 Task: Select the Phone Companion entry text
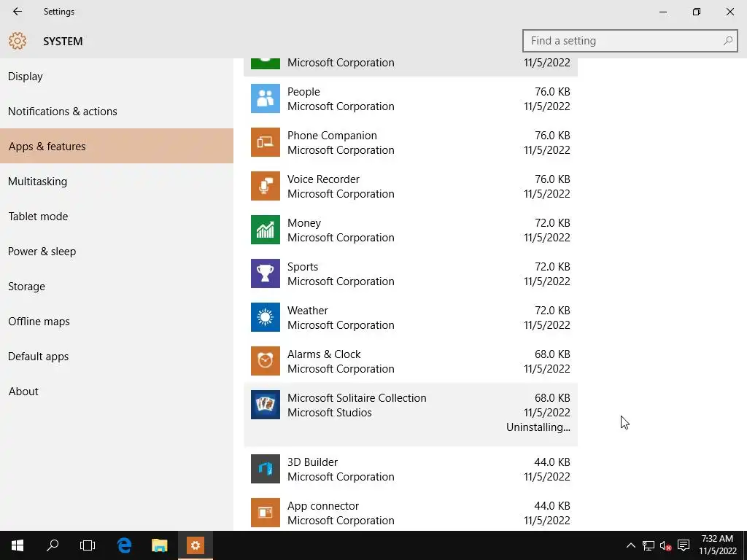point(332,135)
